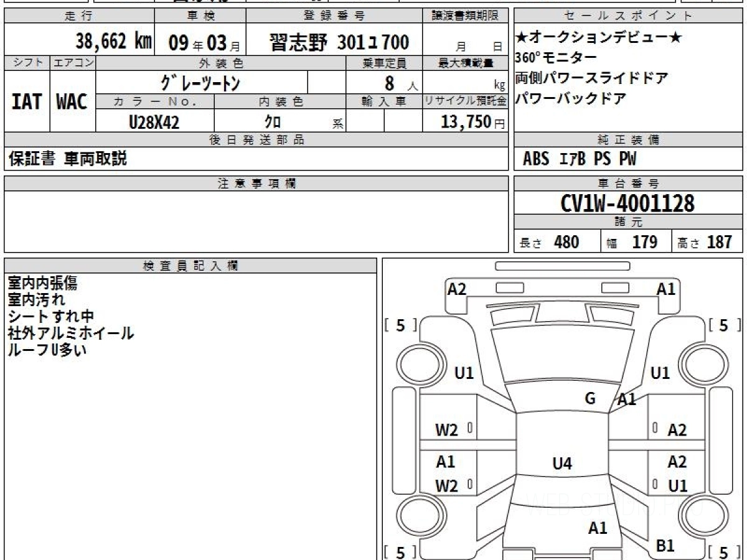Click the 保証書 車両取説 text

pos(67,159)
